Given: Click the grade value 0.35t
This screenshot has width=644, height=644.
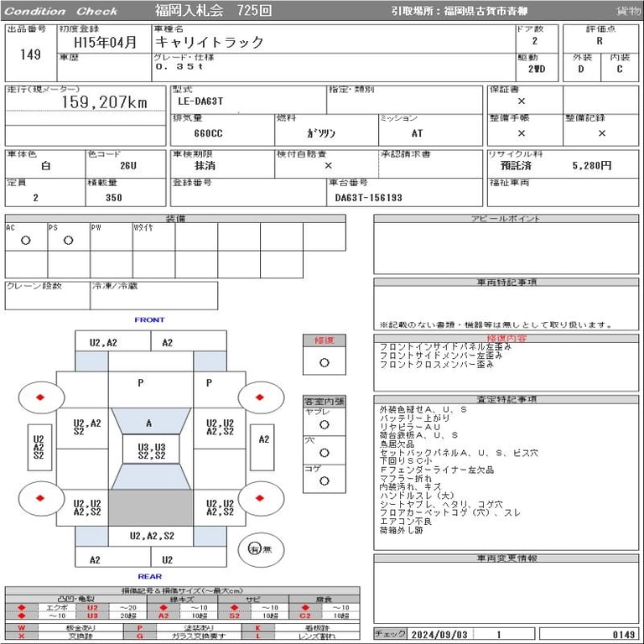Looking at the screenshot, I should [179, 66].
